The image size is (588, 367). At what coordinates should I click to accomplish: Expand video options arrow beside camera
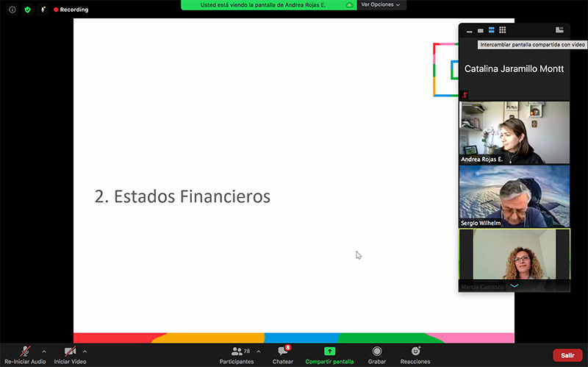pos(85,352)
